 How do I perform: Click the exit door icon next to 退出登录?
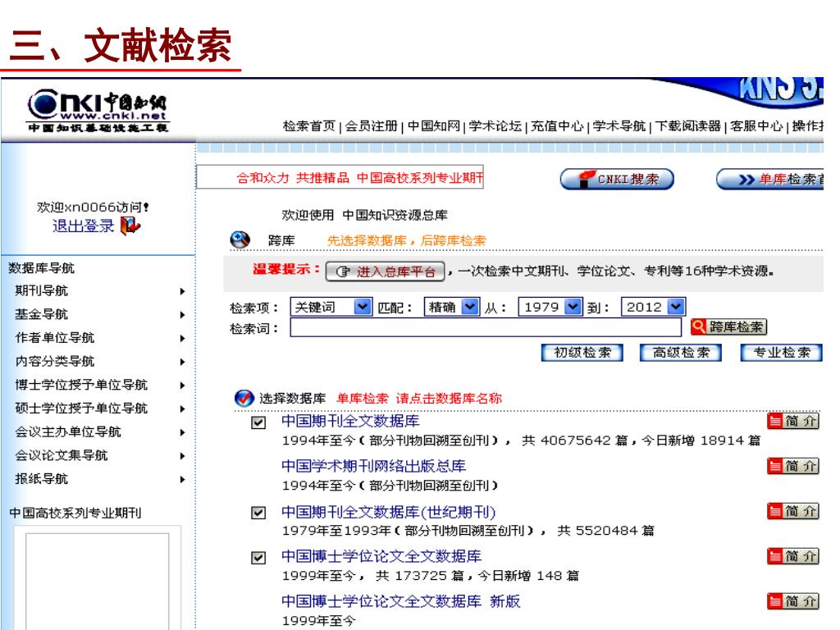130,226
